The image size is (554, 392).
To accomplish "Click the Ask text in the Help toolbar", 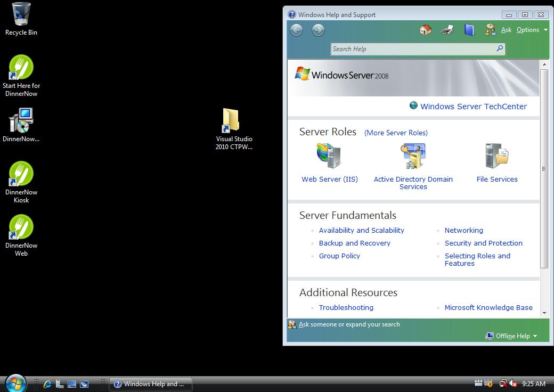I will 506,30.
